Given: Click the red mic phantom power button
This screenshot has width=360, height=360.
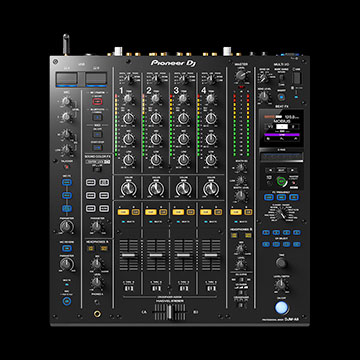Looking at the screenshot, I should (x=97, y=102).
